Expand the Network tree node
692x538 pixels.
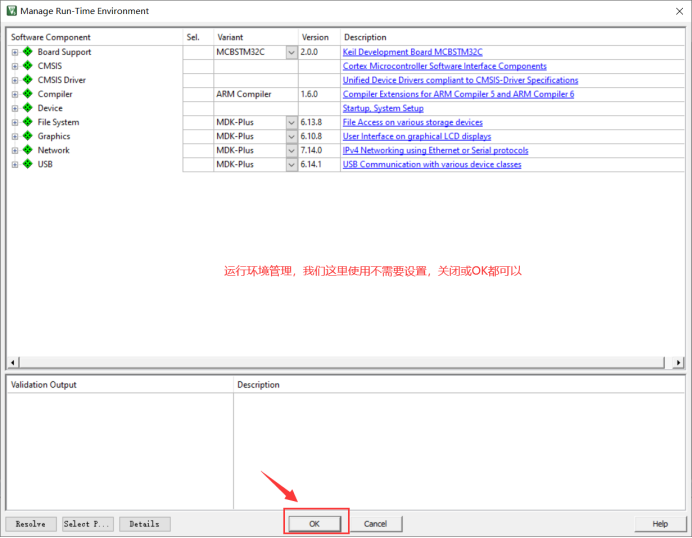tap(15, 150)
